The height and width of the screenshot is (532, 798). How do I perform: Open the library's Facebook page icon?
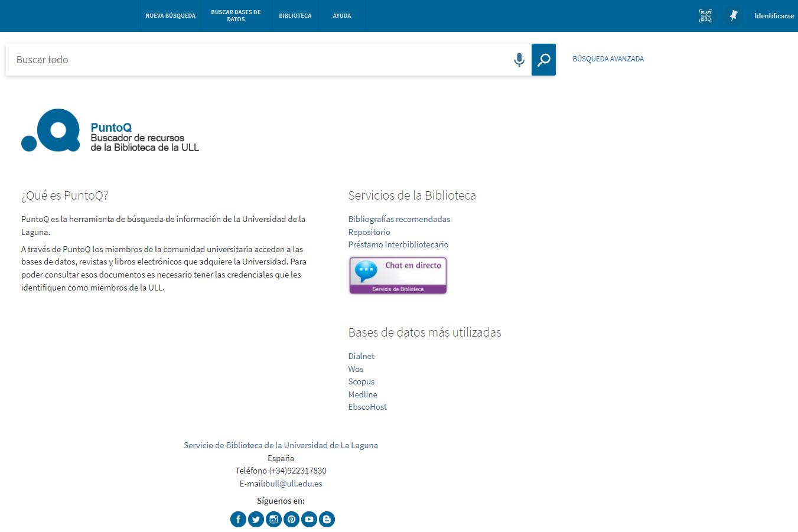tap(238, 519)
